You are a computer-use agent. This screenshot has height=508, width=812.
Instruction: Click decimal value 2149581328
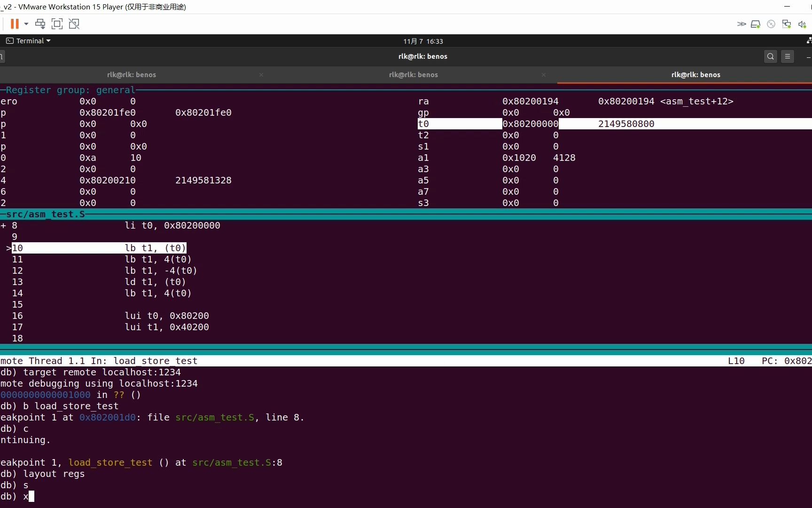(203, 180)
